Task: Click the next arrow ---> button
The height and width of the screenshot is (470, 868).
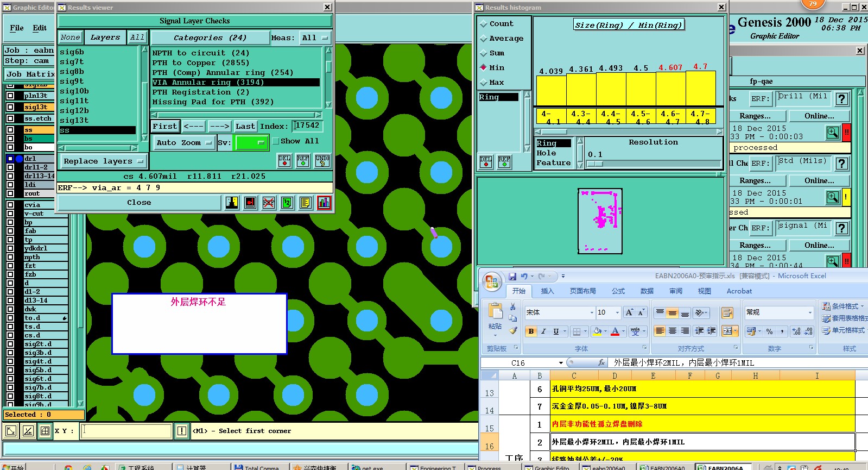Action: [x=219, y=126]
